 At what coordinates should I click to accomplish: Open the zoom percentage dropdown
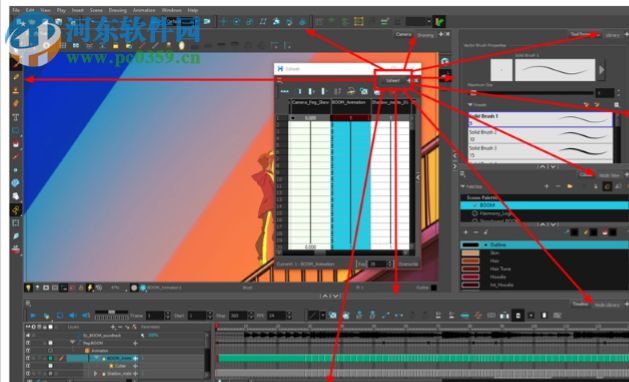point(116,288)
